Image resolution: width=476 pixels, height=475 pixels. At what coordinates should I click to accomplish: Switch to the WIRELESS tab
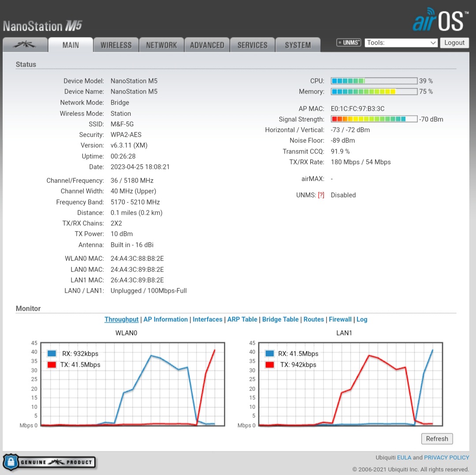point(116,45)
